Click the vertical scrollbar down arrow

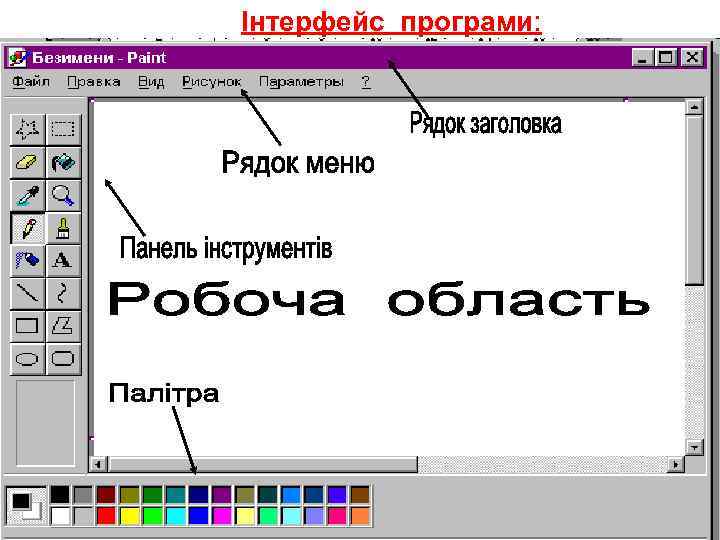point(694,446)
